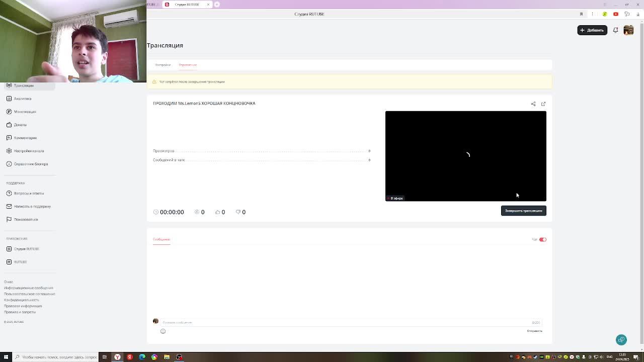Select the Студия RUTUBE browser tab
The width and height of the screenshot is (644, 362).
pyautogui.click(x=187, y=5)
